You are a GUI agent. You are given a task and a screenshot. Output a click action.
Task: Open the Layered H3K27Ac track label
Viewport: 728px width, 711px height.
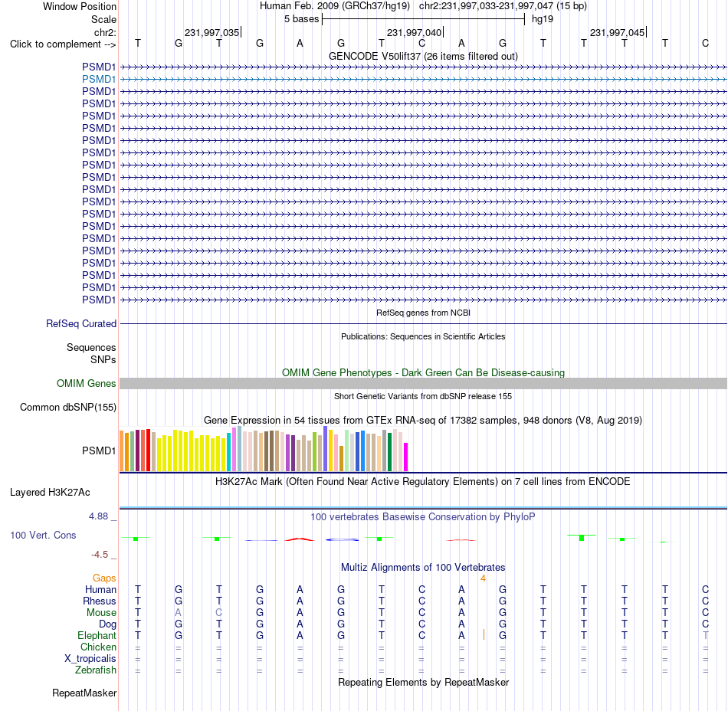click(x=50, y=493)
